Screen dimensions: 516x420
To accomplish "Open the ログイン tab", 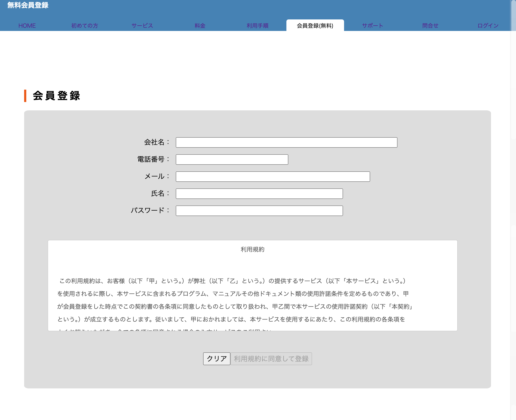I will click(488, 26).
